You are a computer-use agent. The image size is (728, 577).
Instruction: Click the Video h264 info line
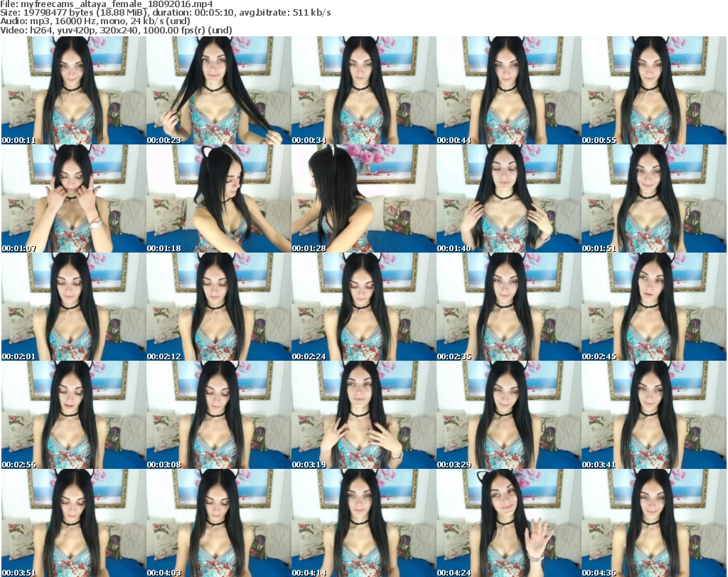pos(117,30)
